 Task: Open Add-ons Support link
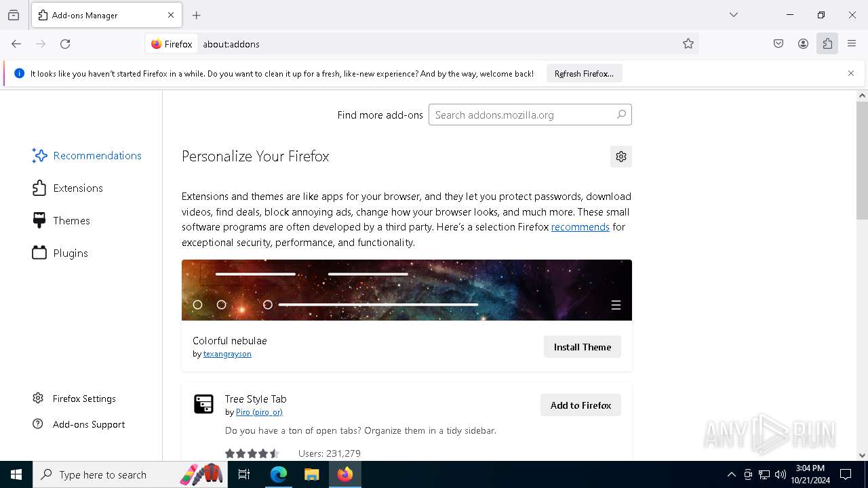pos(79,424)
